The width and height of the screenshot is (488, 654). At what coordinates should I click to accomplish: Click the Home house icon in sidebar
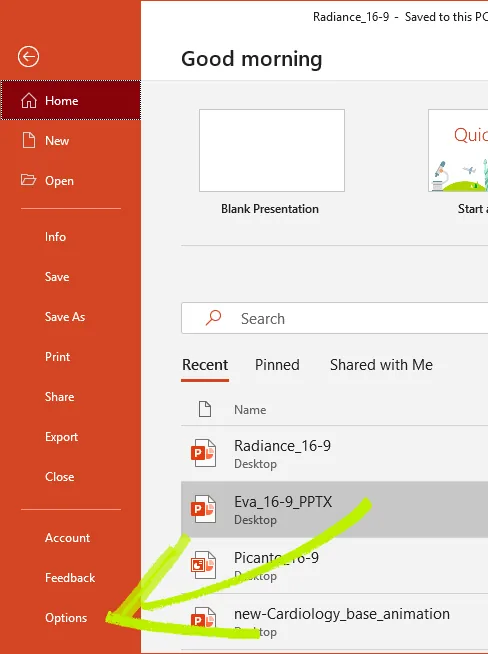29,101
